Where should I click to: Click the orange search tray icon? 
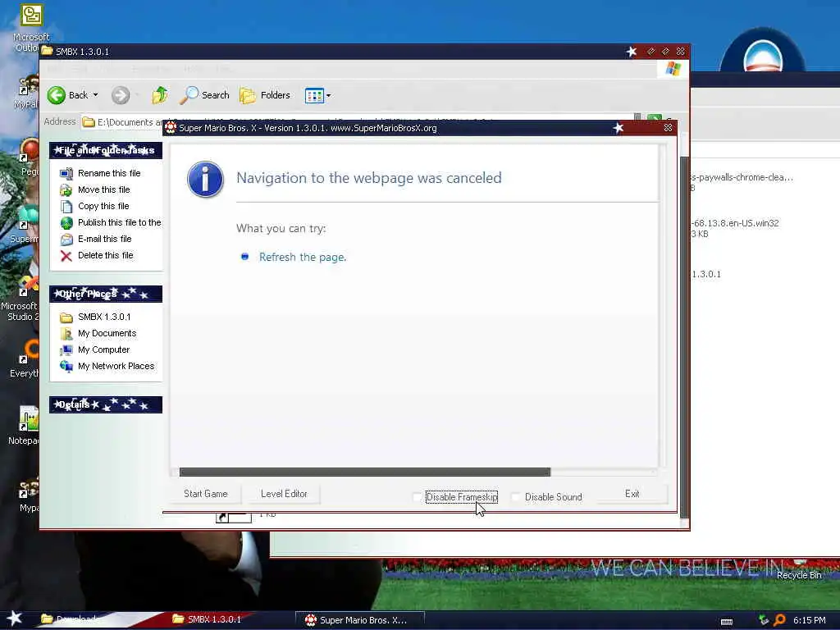779,620
